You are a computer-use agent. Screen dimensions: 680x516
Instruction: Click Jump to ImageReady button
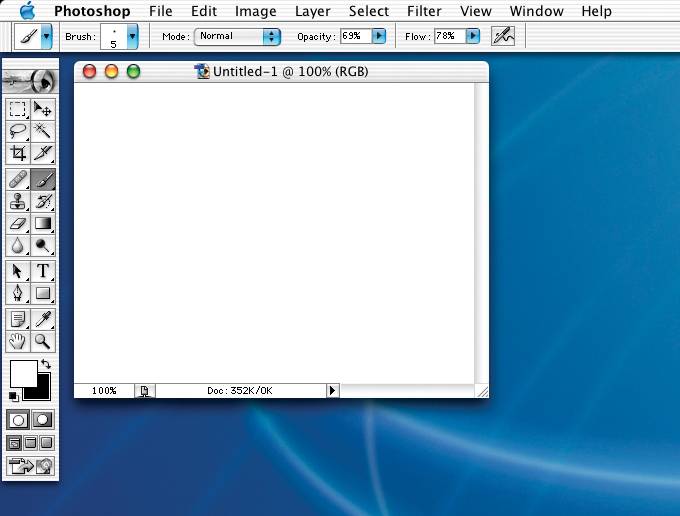pos(31,465)
